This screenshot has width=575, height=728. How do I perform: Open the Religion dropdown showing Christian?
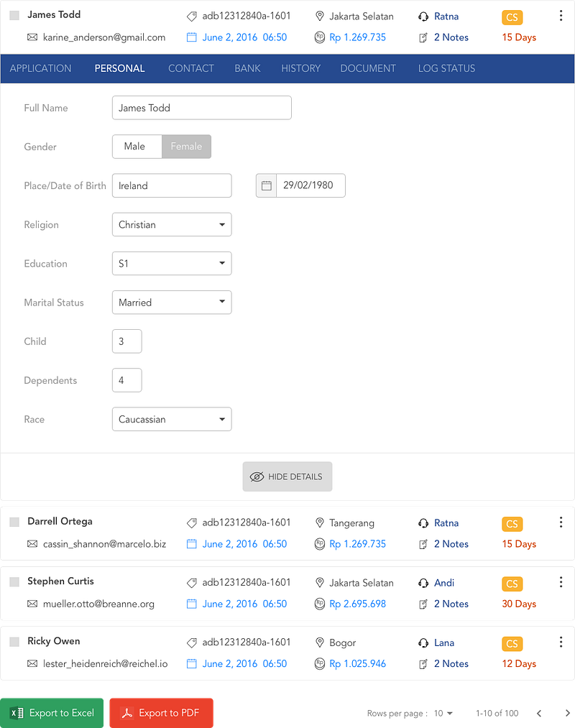click(172, 225)
